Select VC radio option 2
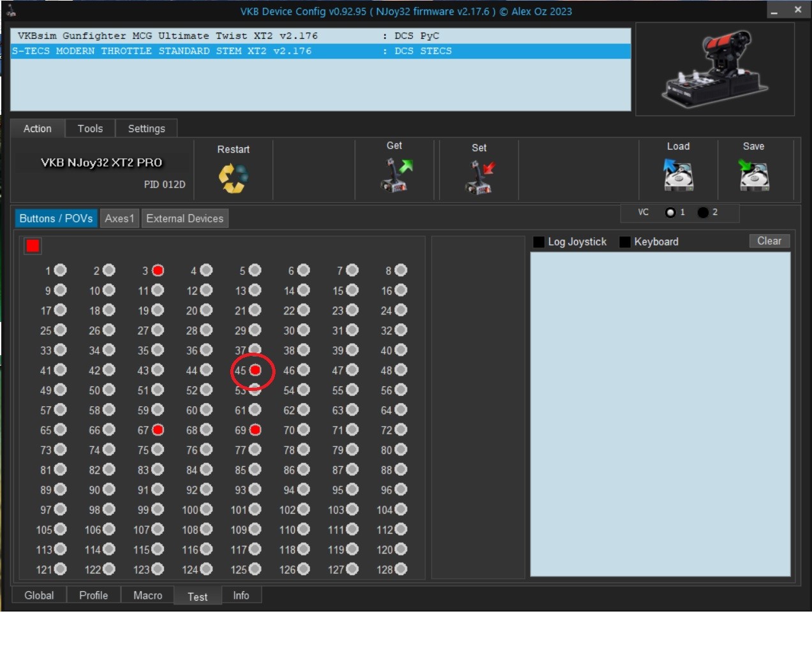 703,212
